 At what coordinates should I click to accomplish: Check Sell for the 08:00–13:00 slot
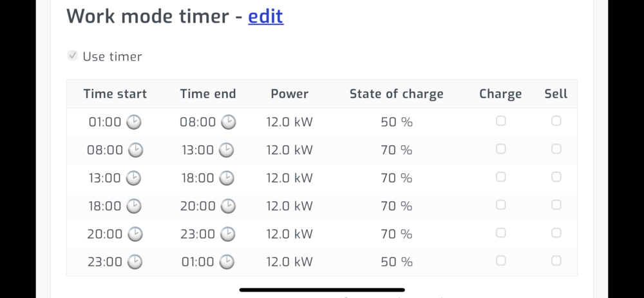(556, 149)
